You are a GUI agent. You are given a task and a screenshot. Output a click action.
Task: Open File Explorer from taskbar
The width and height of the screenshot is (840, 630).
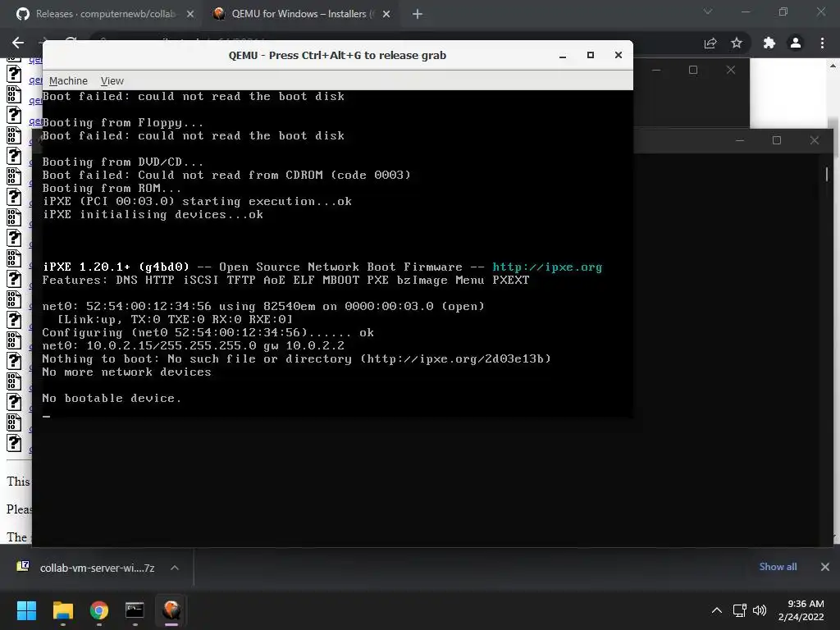(x=62, y=610)
